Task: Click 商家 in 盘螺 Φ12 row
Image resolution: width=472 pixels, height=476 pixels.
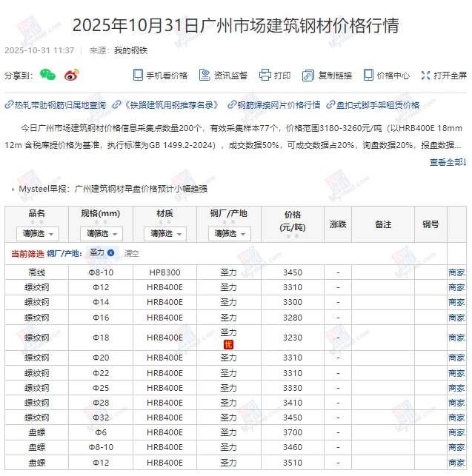Action: pyautogui.click(x=456, y=463)
